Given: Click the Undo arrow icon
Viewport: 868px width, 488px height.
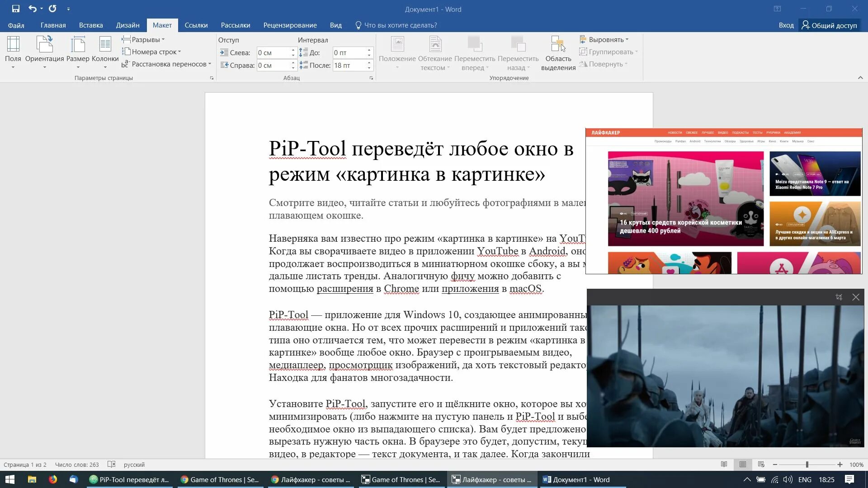Looking at the screenshot, I should click(32, 9).
